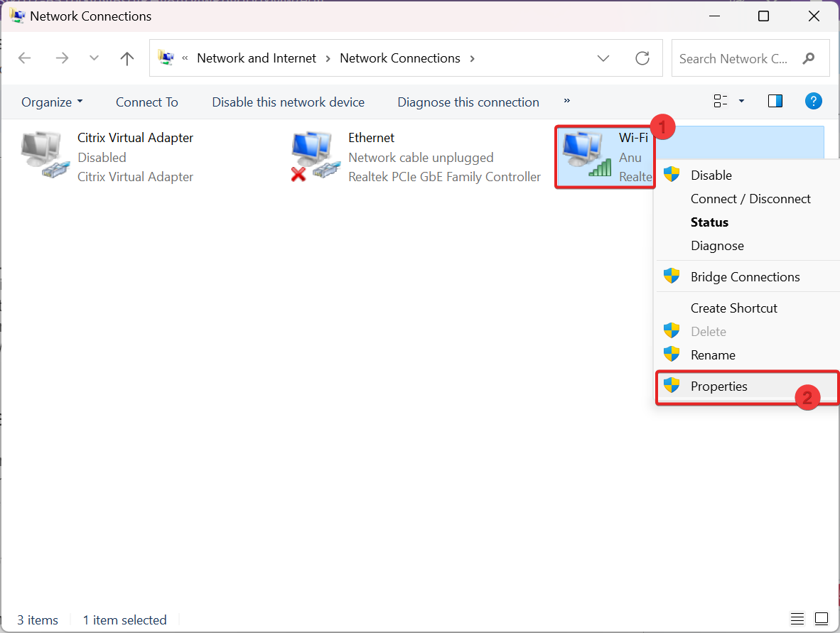The image size is (840, 633).
Task: Select the Ethernet adapter icon
Action: 316,156
